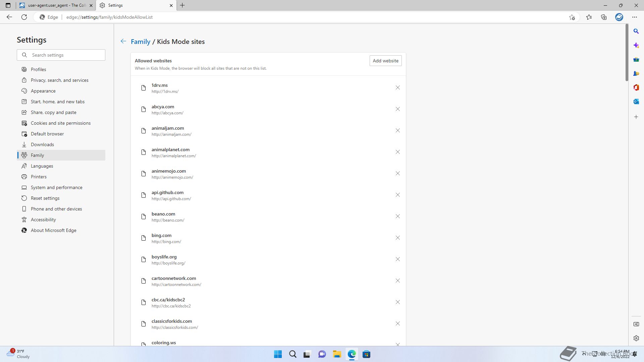Open Cookies and site permissions
644x362 pixels.
tap(61, 123)
